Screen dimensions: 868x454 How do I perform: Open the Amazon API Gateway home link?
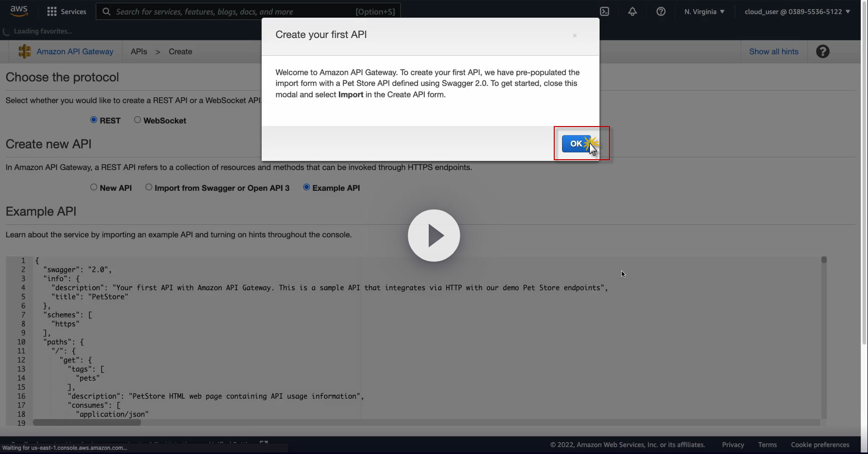(x=75, y=51)
